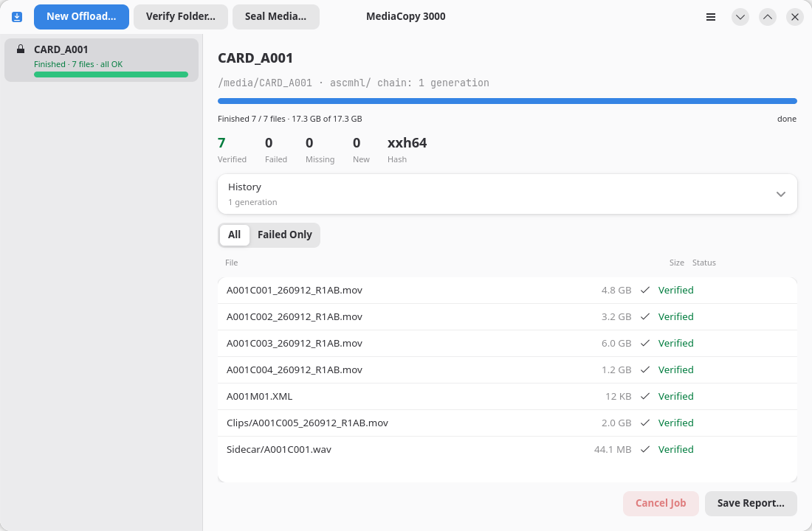Click the 7 Verified counter
Image resolution: width=812 pixels, height=531 pixels.
point(232,150)
